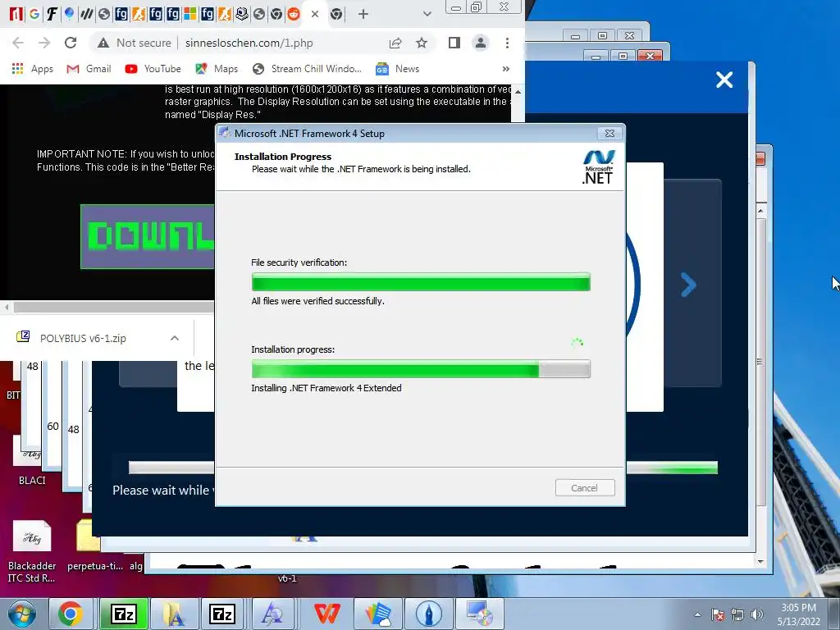Open the Stream Chill Windo... bookmark
840x630 pixels.
(x=308, y=69)
